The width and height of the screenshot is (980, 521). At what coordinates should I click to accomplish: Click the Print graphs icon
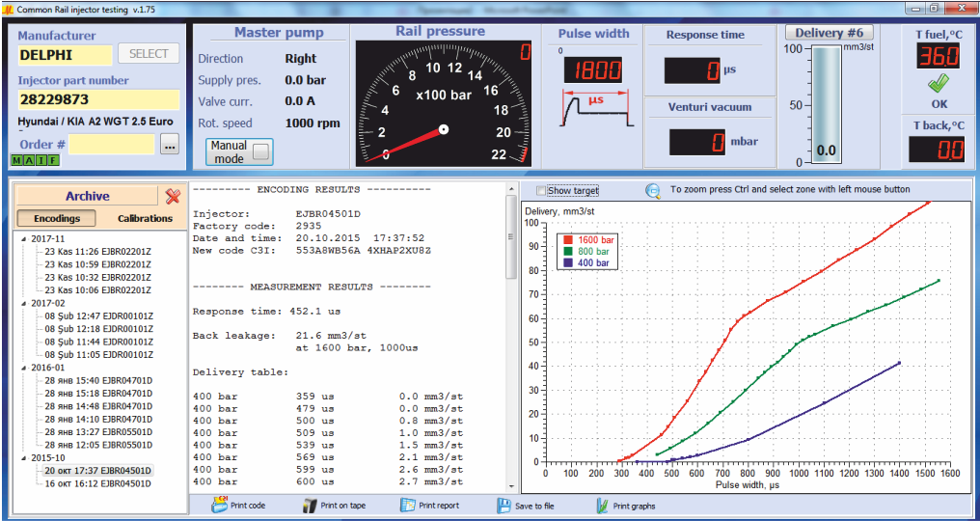click(x=603, y=505)
